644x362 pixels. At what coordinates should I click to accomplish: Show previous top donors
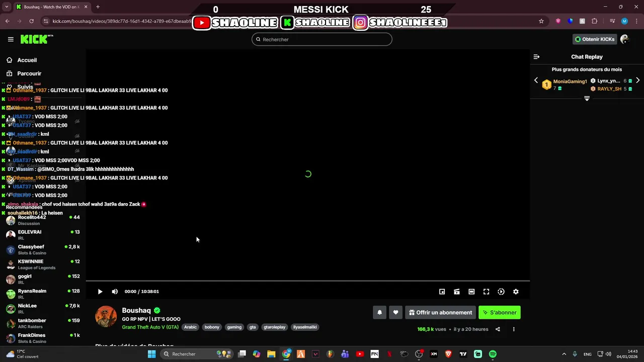click(x=536, y=80)
